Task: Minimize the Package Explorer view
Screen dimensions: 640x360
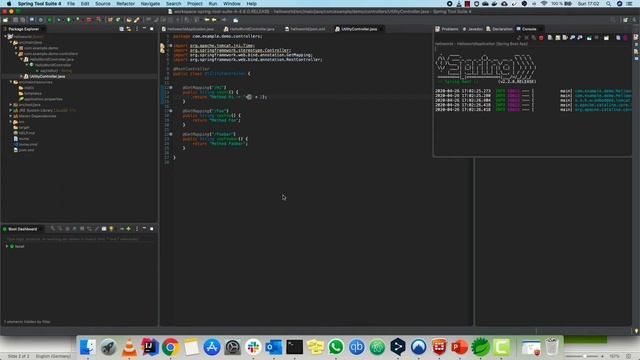Action: tap(144, 29)
